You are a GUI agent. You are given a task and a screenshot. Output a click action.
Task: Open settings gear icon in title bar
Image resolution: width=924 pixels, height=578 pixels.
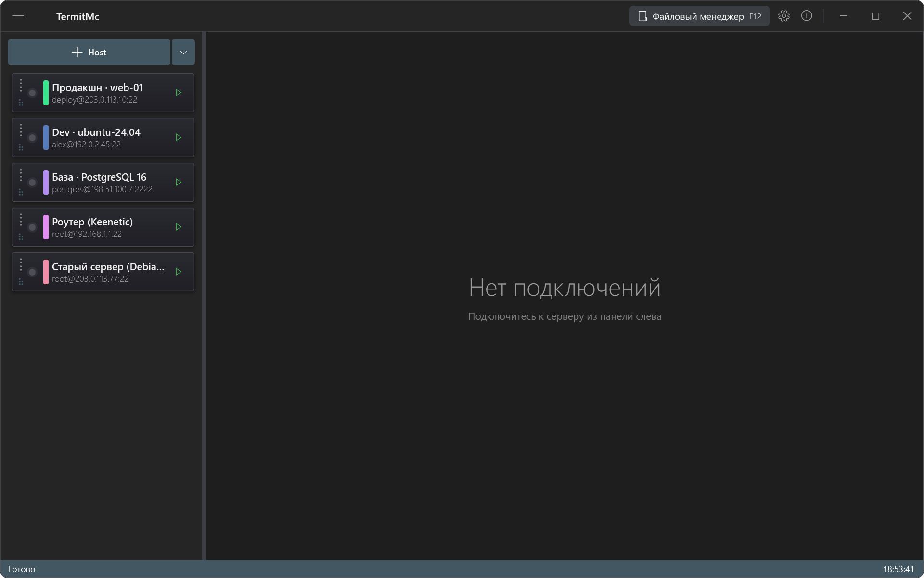[784, 16]
